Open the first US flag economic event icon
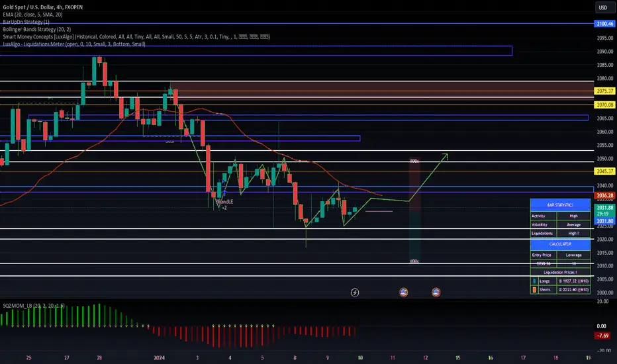The width and height of the screenshot is (617, 364). click(x=403, y=292)
